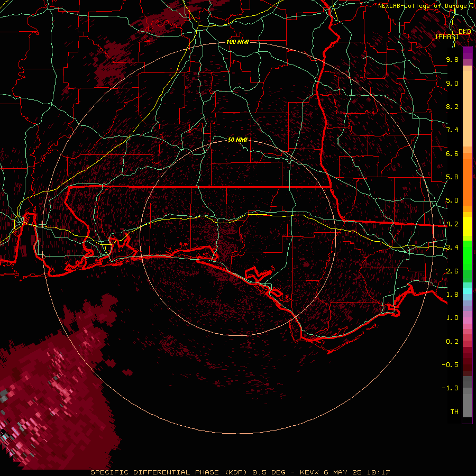Pick the bright green segment of the color bar
This screenshot has width=476, height=476.
[467, 255]
